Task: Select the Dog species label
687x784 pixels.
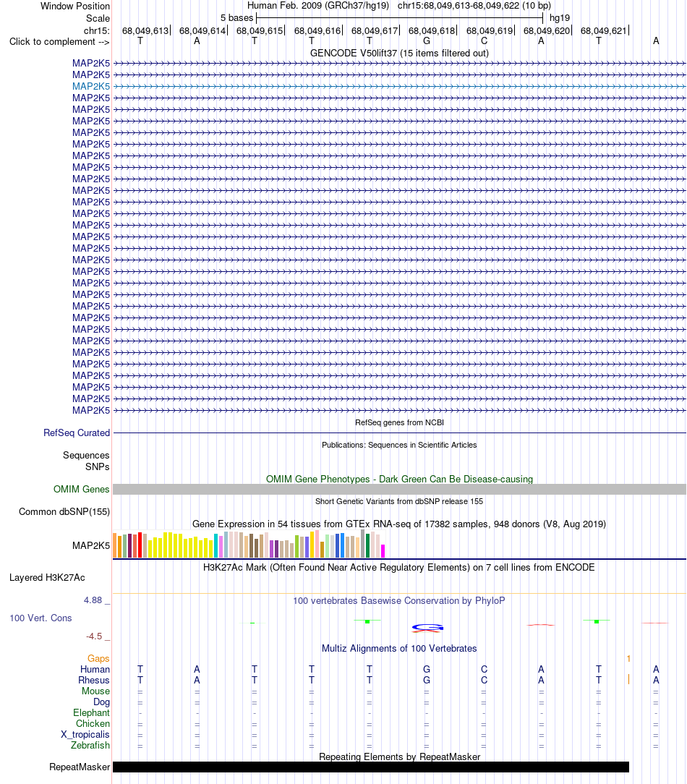Action: point(101,702)
